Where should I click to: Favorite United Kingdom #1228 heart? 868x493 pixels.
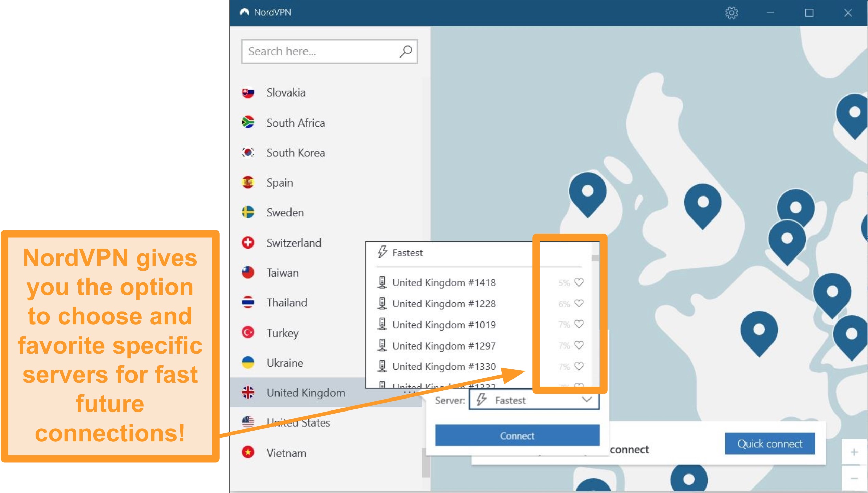pos(579,303)
